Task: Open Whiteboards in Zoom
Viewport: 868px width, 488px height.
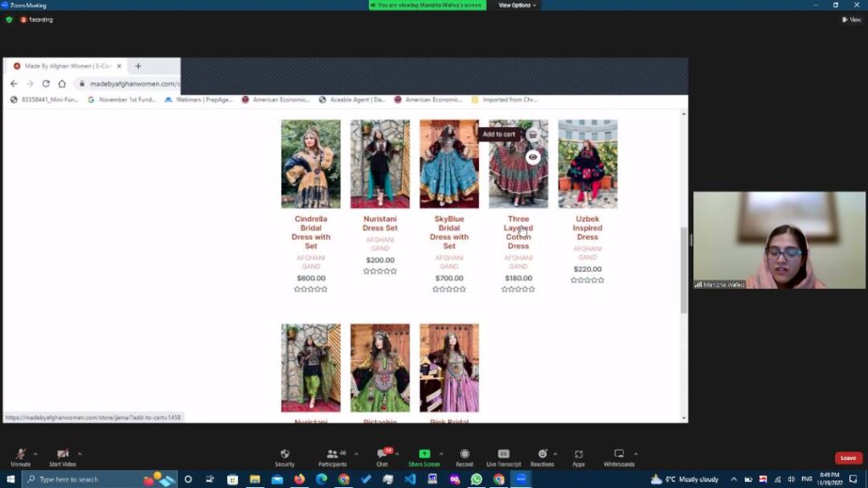Action: click(x=619, y=457)
